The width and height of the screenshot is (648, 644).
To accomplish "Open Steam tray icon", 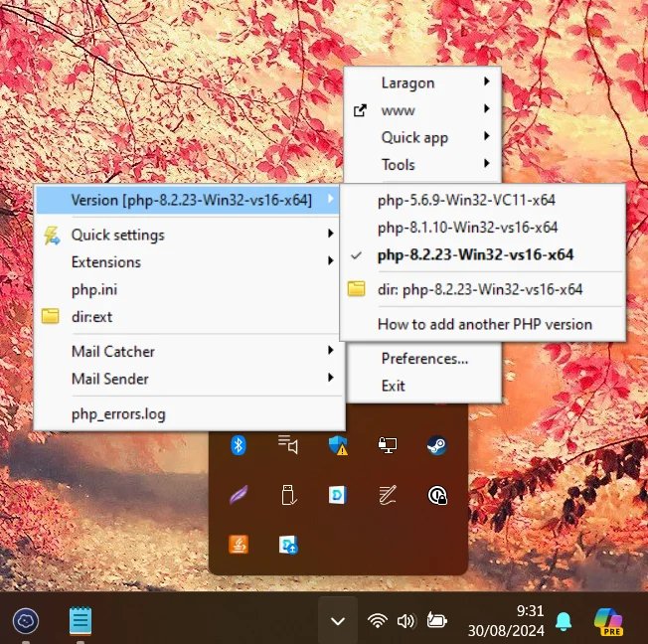I will pos(437,445).
